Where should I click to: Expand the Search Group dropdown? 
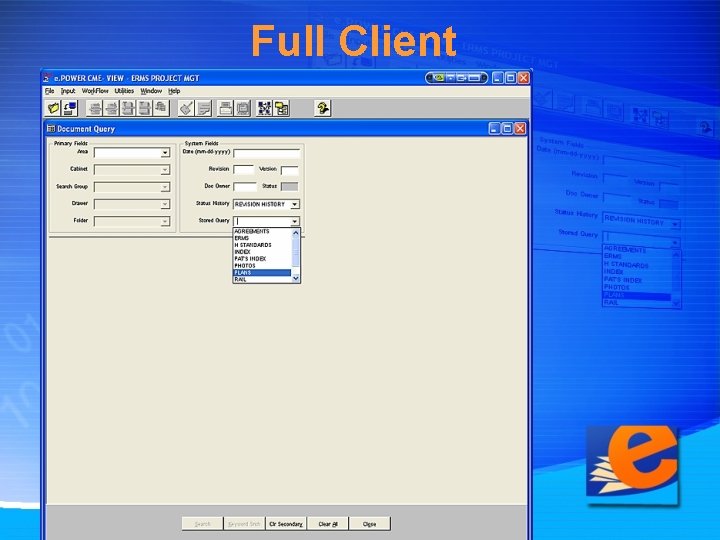[x=165, y=187]
